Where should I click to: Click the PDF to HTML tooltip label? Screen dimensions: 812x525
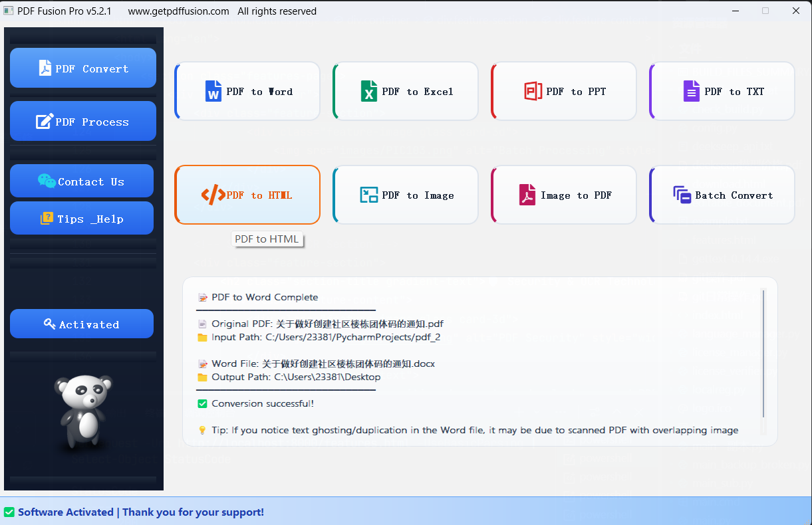(x=267, y=239)
